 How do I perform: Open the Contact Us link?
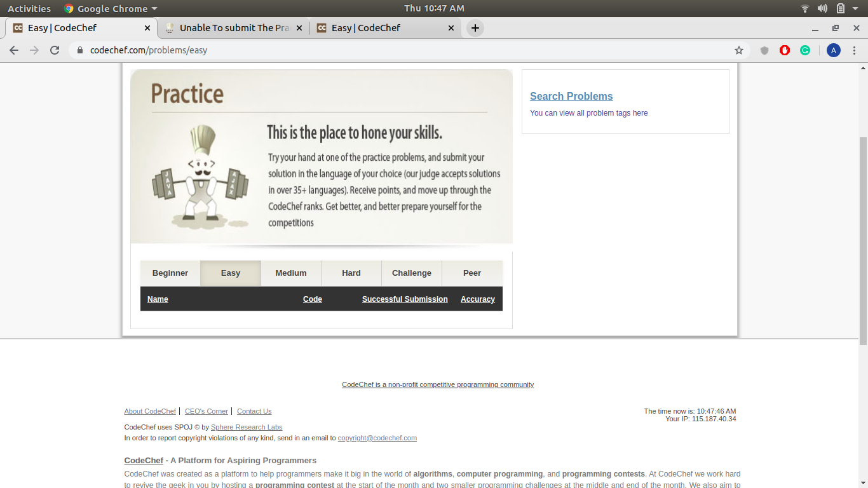tap(254, 411)
